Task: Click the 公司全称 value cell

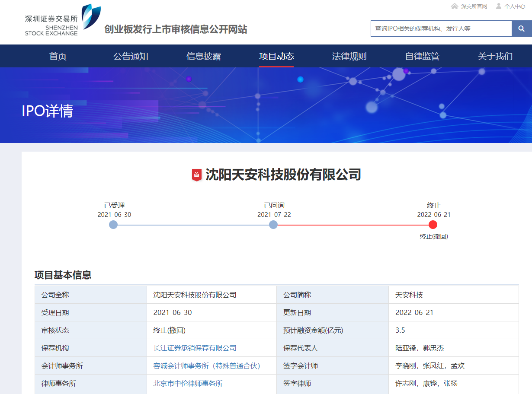Action: 212,295
